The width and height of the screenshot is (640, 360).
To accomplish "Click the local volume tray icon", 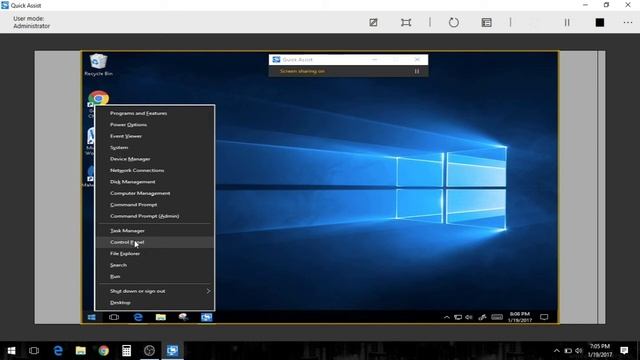I will tap(579, 351).
